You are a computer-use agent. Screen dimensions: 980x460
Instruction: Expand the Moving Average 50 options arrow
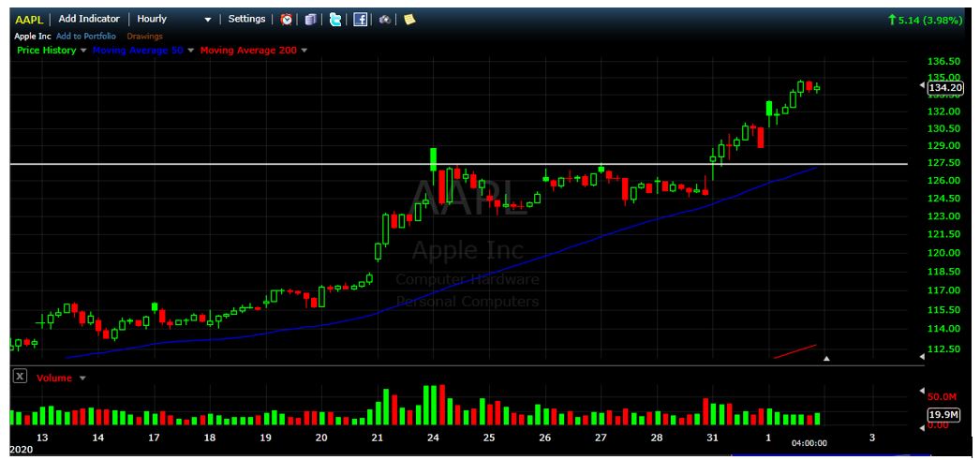pos(190,51)
